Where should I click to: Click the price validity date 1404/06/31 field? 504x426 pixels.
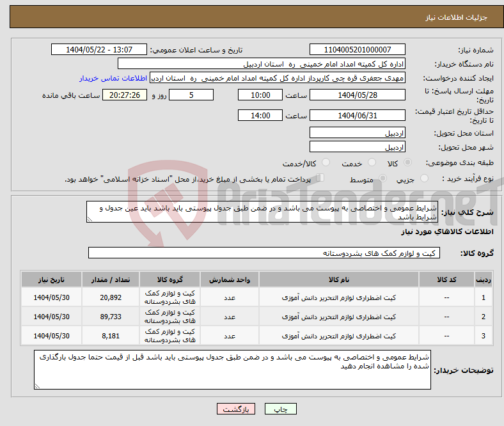(357, 116)
